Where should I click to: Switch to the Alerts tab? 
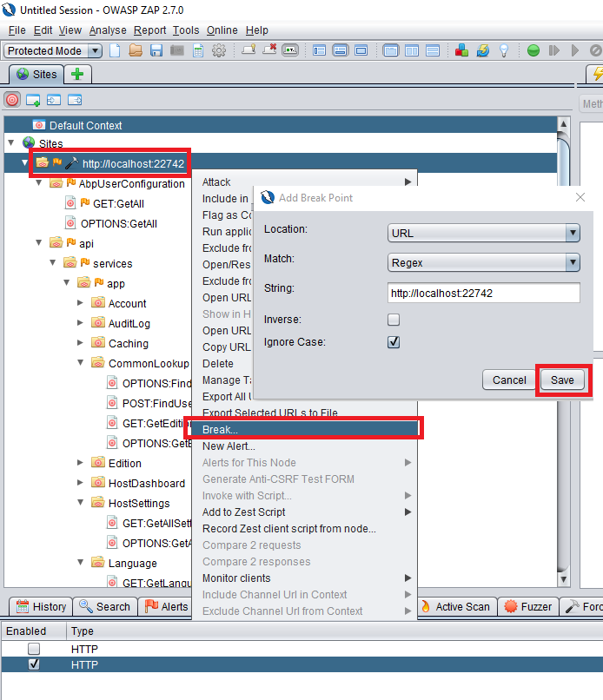tap(167, 607)
